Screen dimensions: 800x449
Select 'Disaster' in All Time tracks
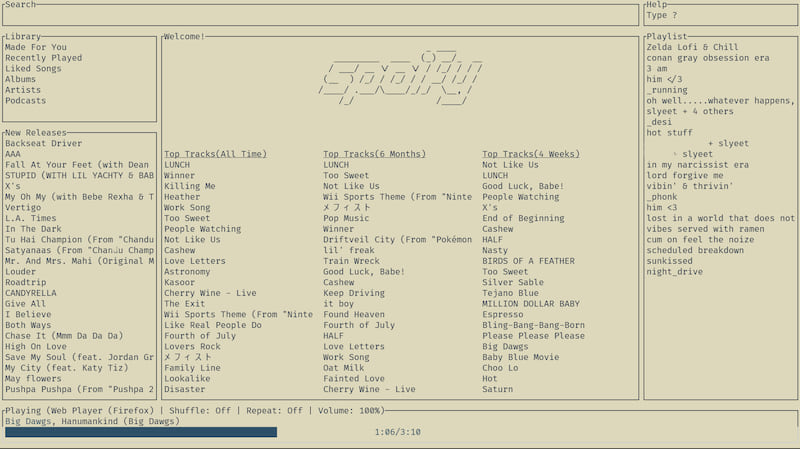[185, 390]
